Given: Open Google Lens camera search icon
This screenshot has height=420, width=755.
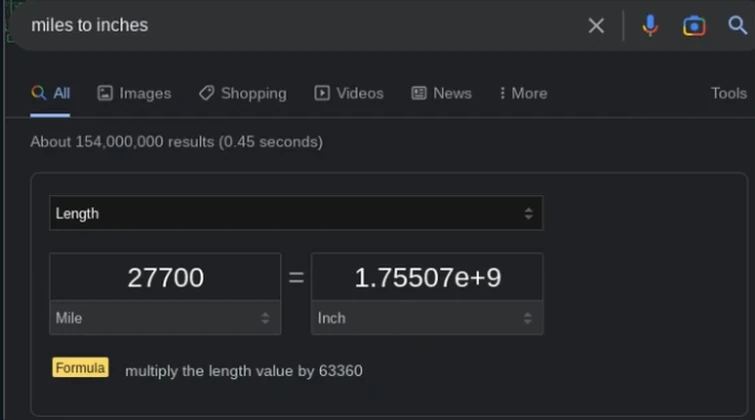Looking at the screenshot, I should 694,26.
